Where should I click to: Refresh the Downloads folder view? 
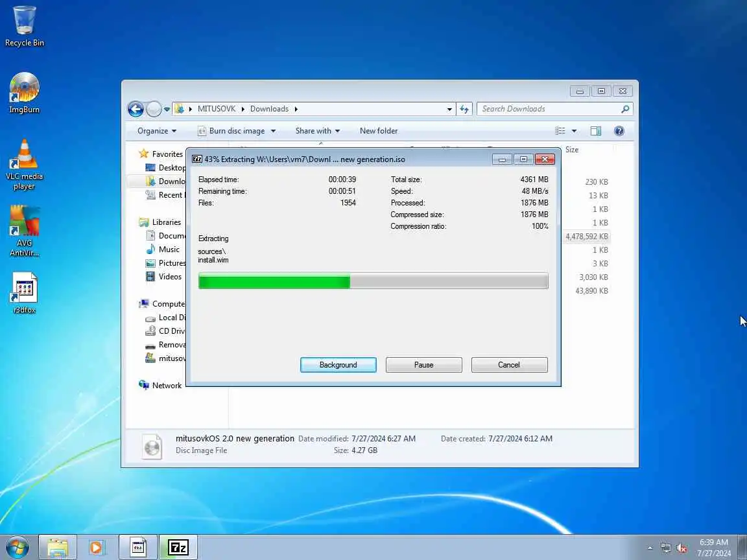(464, 109)
